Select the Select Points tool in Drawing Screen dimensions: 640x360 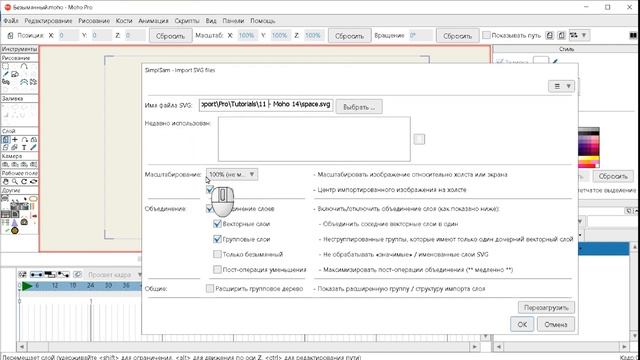6,66
